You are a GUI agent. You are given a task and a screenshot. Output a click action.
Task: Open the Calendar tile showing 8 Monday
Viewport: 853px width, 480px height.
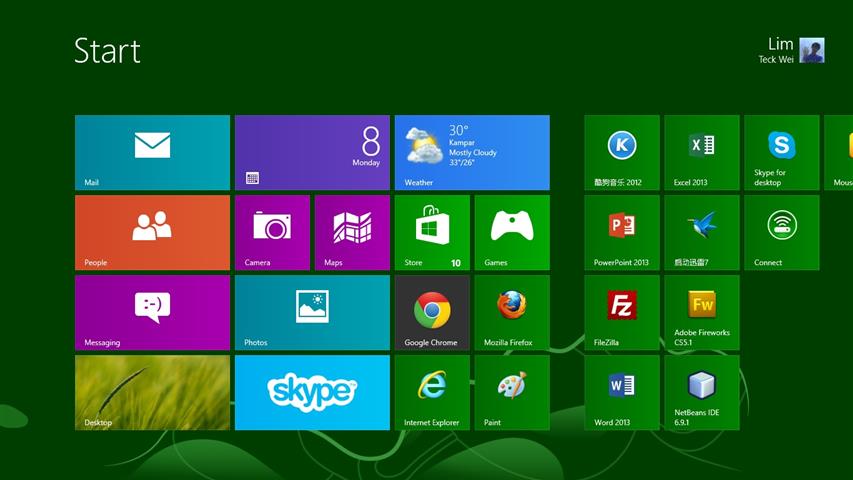coord(312,152)
